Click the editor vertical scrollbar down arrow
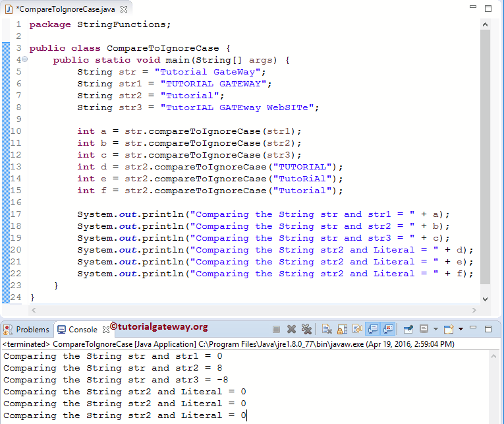The width and height of the screenshot is (504, 424). (486, 299)
